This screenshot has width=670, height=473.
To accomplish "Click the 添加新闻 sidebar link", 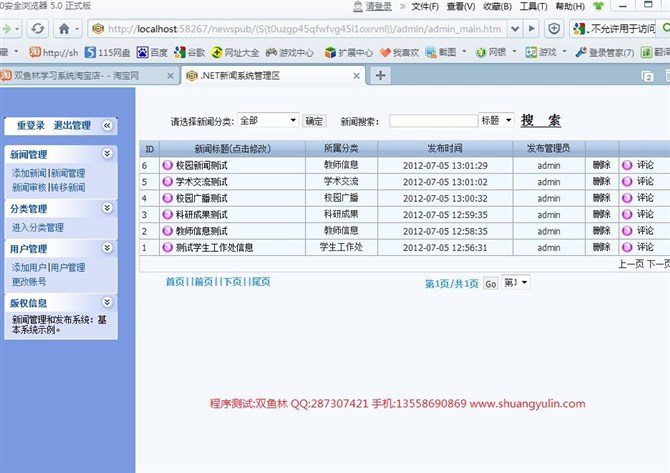I will [28, 173].
